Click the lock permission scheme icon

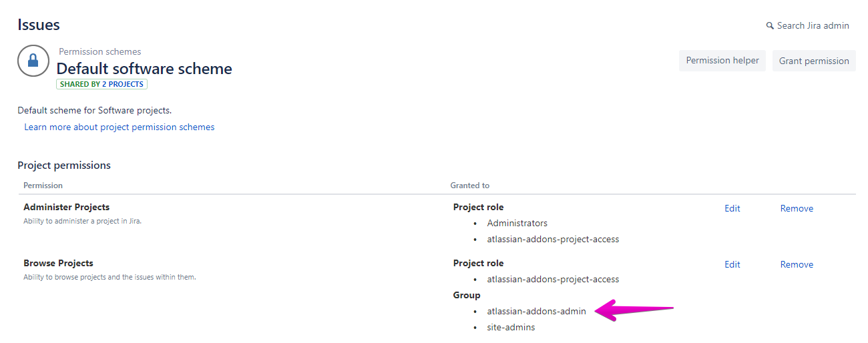point(33,61)
